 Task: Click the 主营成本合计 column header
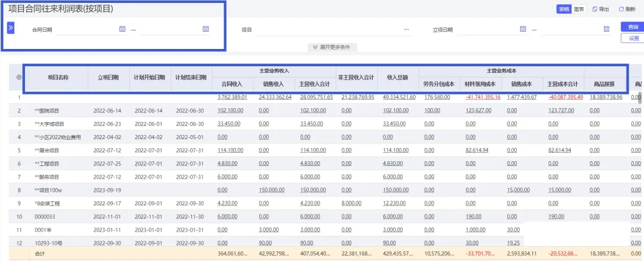click(563, 84)
